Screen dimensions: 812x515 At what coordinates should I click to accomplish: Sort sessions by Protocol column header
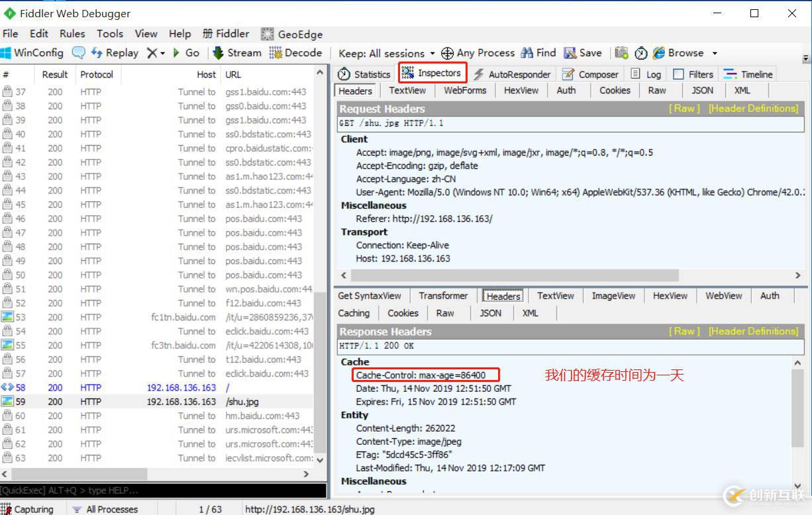coord(97,75)
